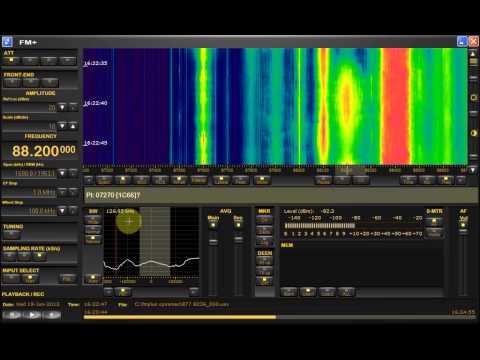Image resolution: width=480 pixels, height=360 pixels.
Task: Toggle the AVG Spec indicator
Action: click(238, 226)
